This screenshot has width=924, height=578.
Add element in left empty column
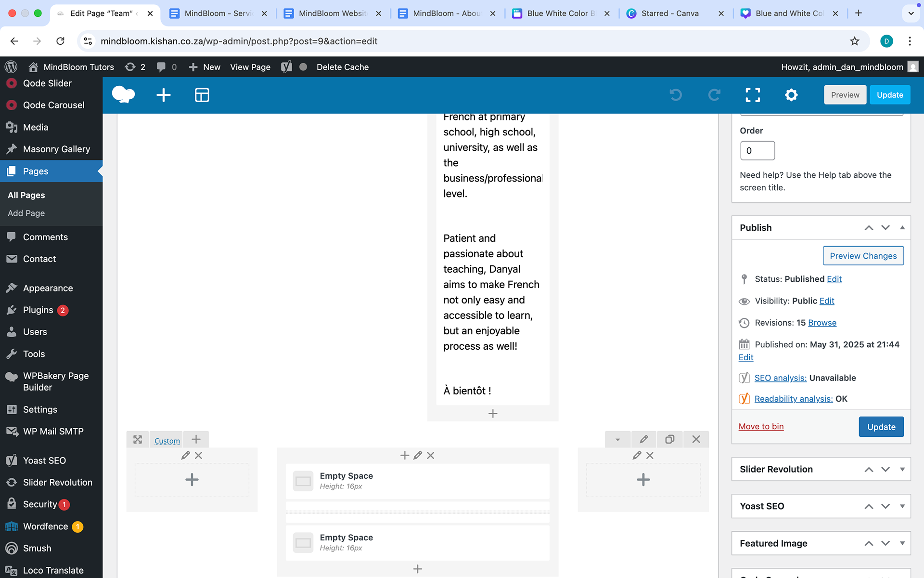[192, 480]
